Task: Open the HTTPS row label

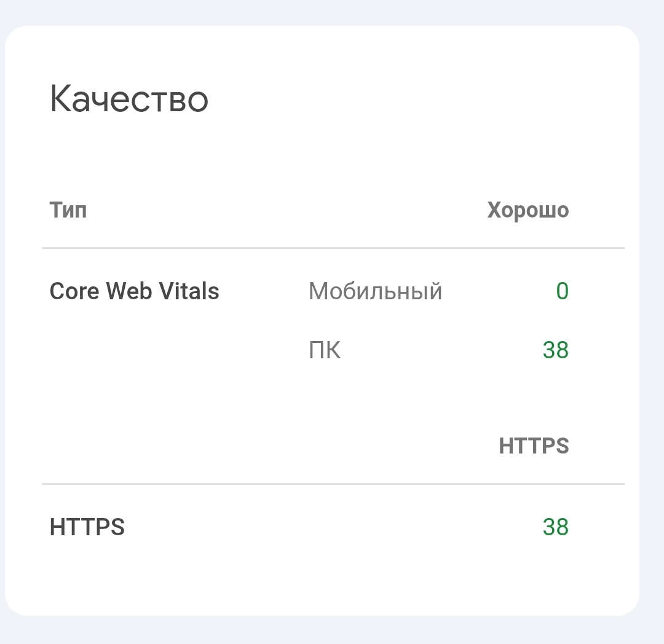Action: (87, 527)
